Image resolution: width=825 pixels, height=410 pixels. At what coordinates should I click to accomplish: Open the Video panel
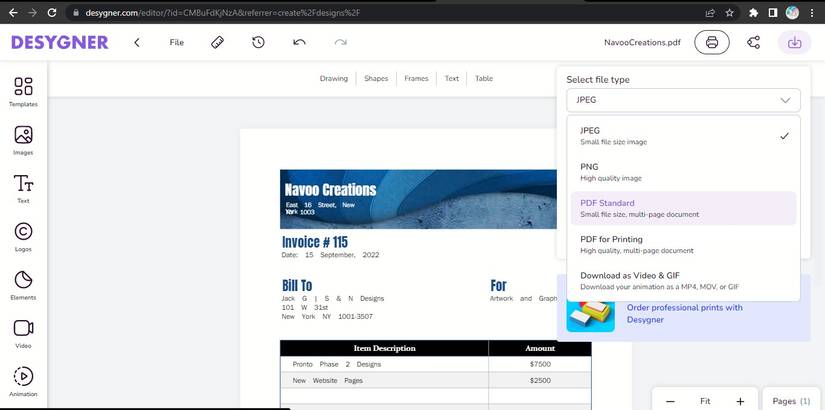coord(23,334)
